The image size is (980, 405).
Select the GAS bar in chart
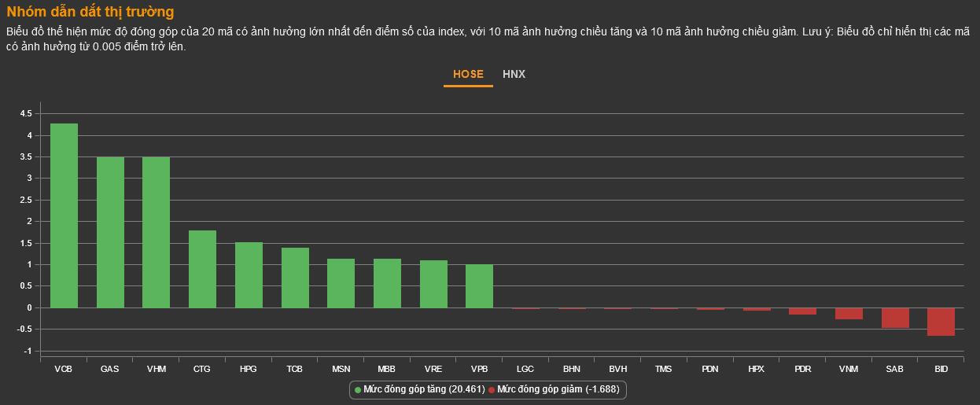click(x=110, y=232)
